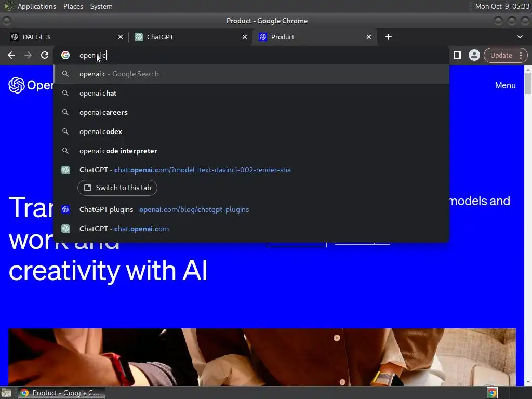Click scrollbar down arrow

(x=528, y=382)
